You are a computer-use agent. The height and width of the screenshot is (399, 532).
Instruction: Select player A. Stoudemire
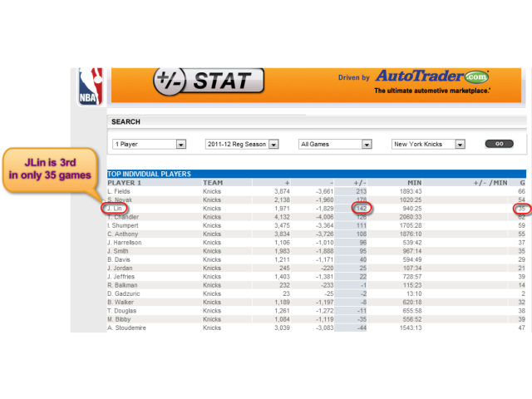[126, 328]
